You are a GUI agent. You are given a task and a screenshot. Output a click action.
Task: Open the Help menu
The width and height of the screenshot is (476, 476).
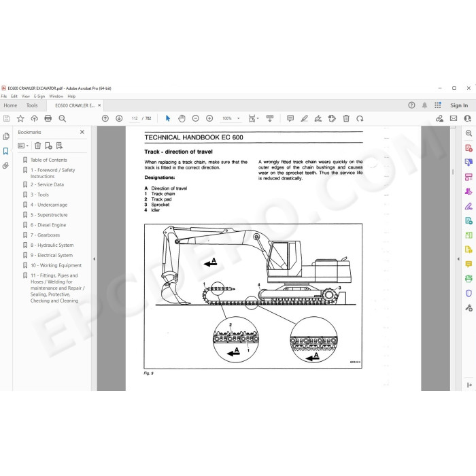71,97
